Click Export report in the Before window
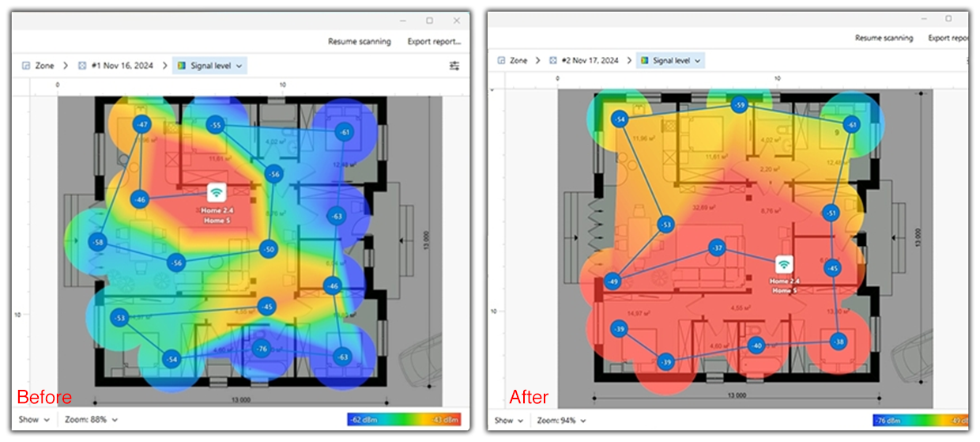 434,41
